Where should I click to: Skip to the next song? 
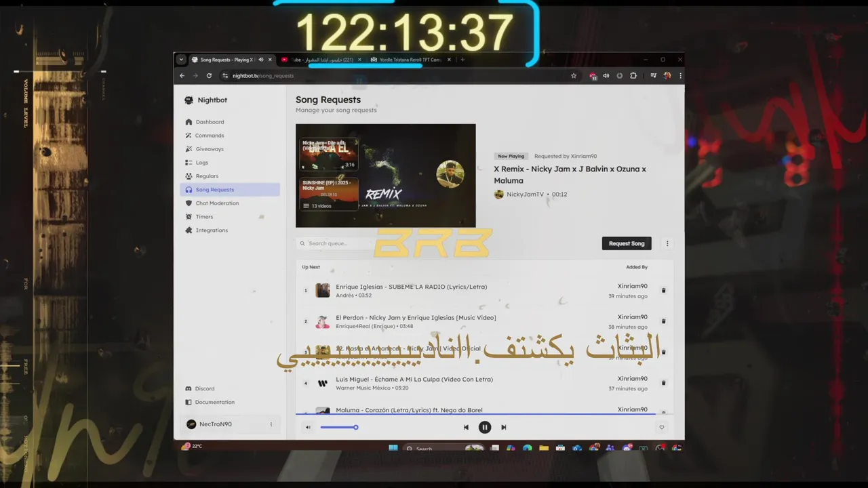click(503, 427)
